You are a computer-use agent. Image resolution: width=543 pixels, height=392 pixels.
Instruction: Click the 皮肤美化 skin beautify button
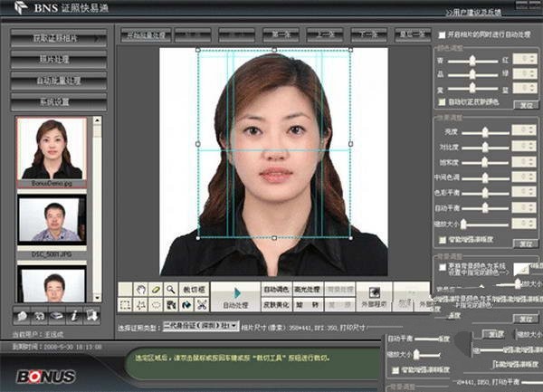point(276,305)
